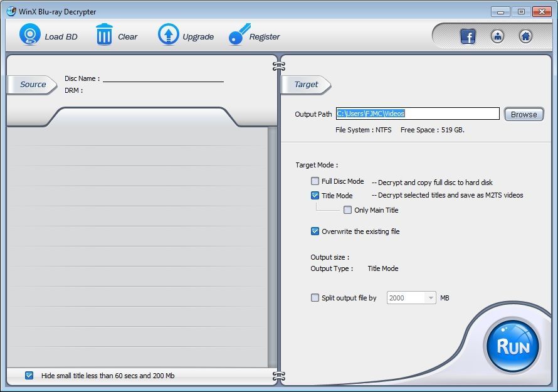This screenshot has height=392, width=558.
Task: Enable Split output file by checkbox
Action: [315, 297]
